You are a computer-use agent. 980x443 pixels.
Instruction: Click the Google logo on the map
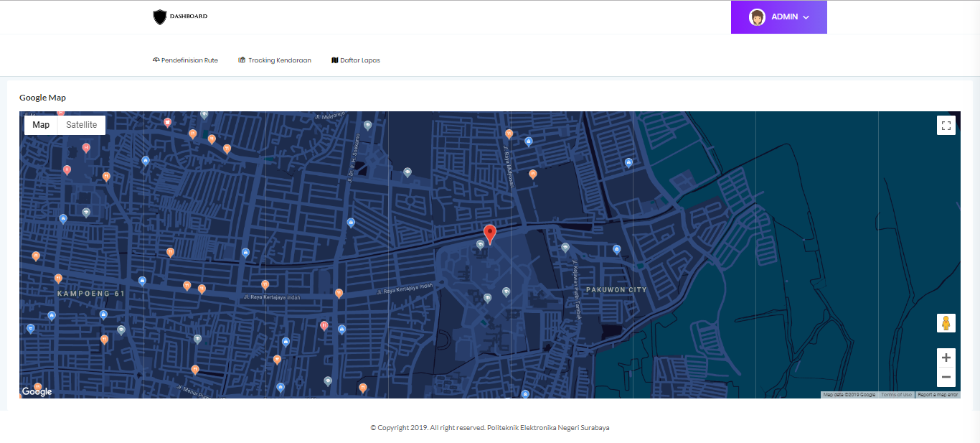(x=37, y=391)
